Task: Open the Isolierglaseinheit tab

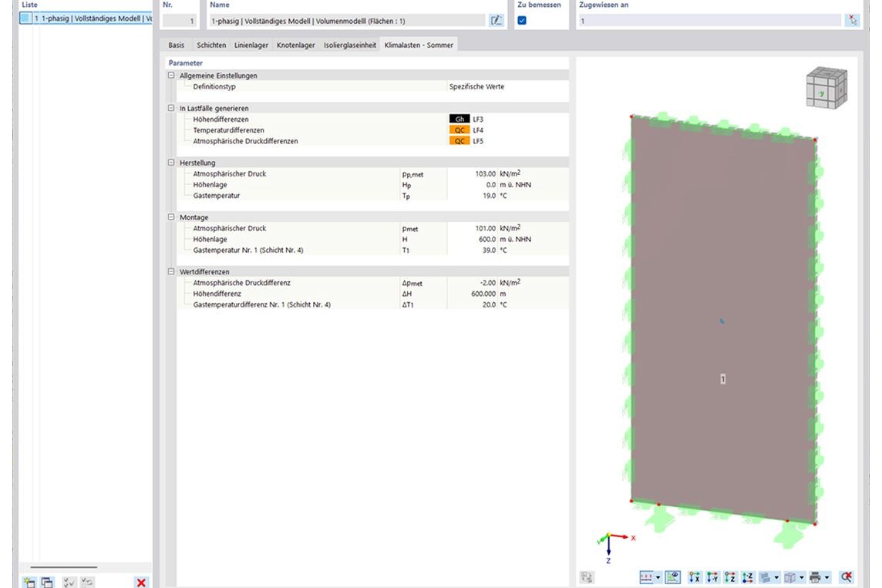Action: click(349, 45)
